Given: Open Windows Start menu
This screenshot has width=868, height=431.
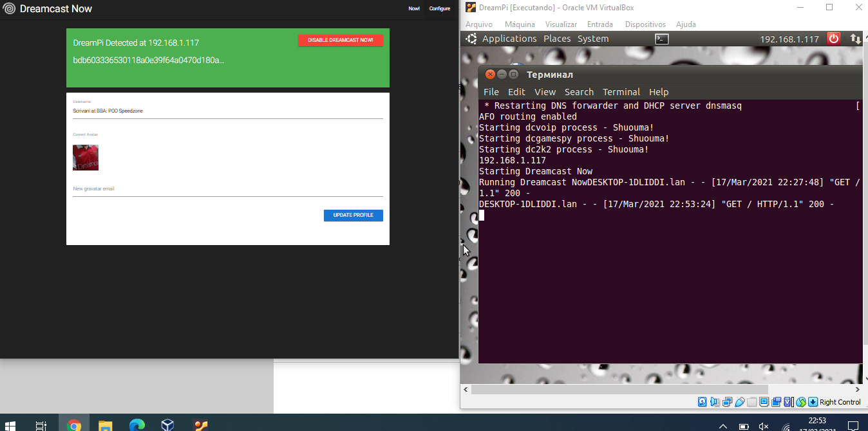Looking at the screenshot, I should pos(11,426).
